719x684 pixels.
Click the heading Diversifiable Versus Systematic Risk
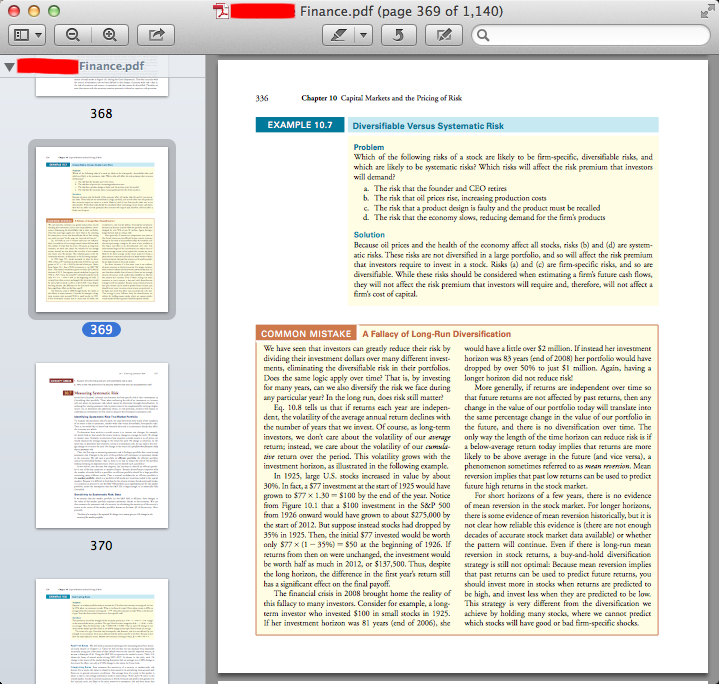coord(428,126)
